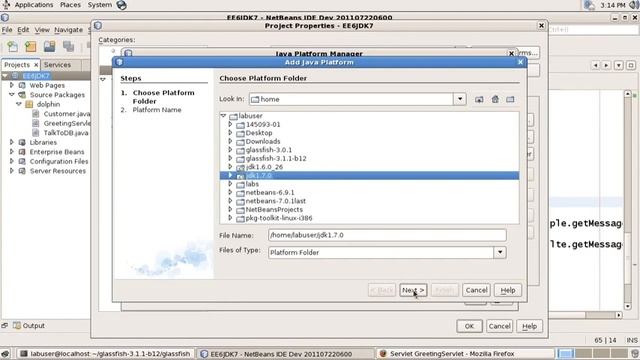The width and height of the screenshot is (640, 360).
Task: Click the EE6JDK7 project icon in Projects tree
Action: point(15,76)
